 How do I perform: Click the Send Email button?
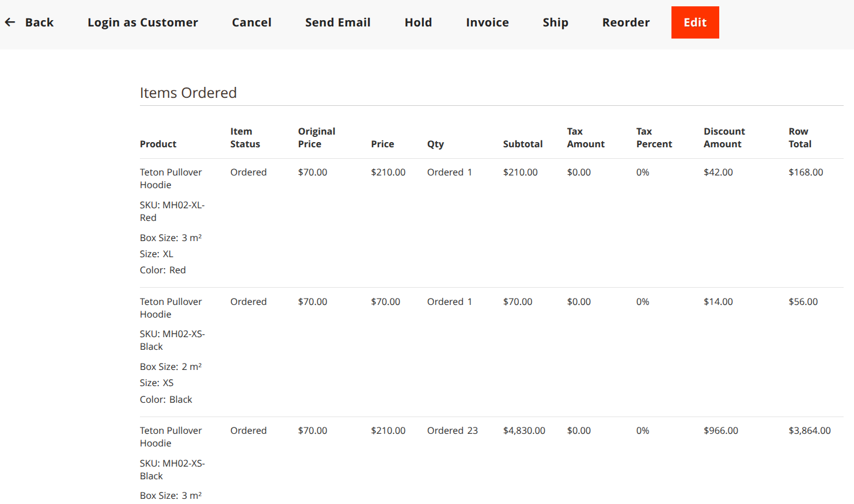(x=337, y=22)
